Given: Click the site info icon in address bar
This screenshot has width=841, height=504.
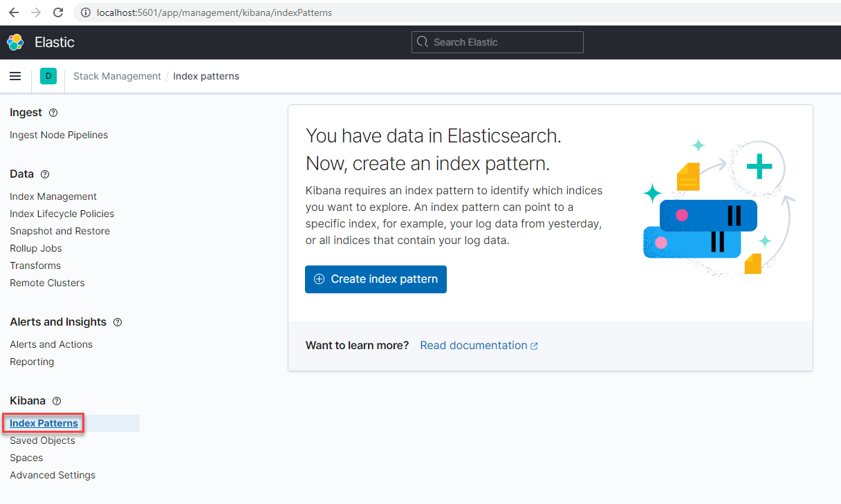Looking at the screenshot, I should click(x=85, y=12).
